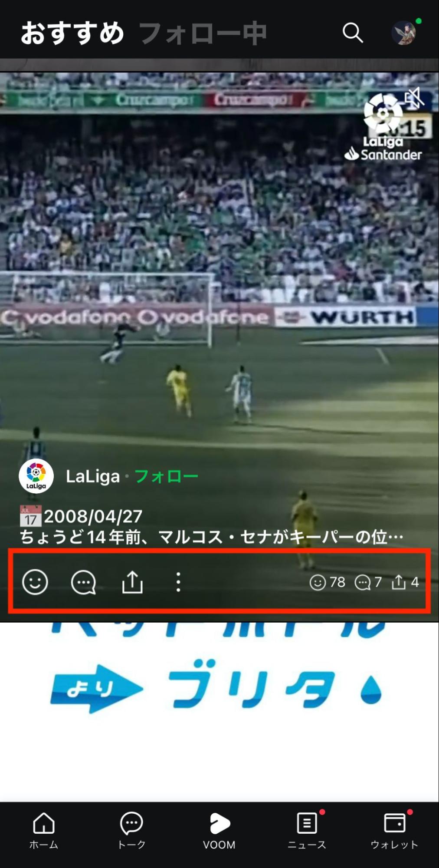Open LaLiga account name link
Image resolution: width=439 pixels, height=868 pixels.
tap(93, 476)
